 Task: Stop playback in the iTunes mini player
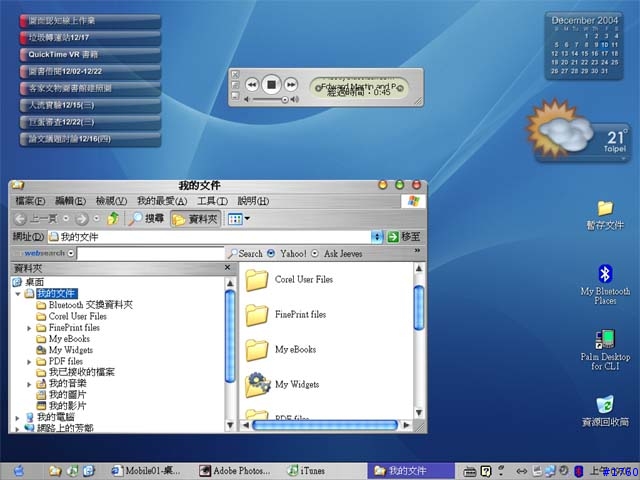[271, 85]
